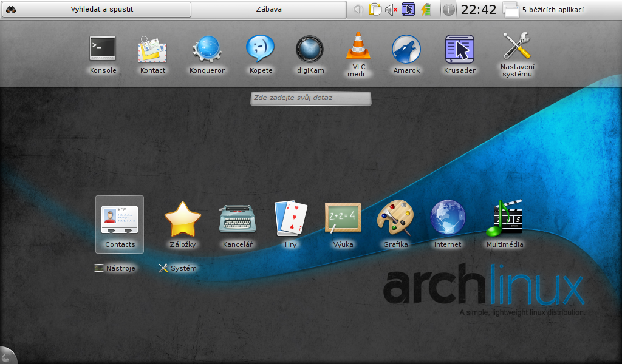Viewport: 622px width, 364px height.
Task: Focus the 'Zde zadejte svůj dotaz' search field
Action: [x=310, y=98]
